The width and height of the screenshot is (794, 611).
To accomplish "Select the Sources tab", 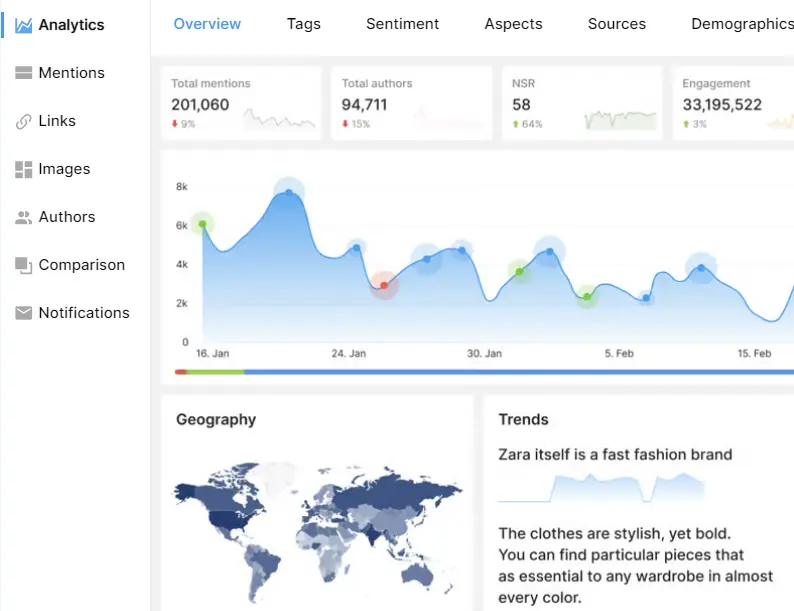I will click(617, 24).
